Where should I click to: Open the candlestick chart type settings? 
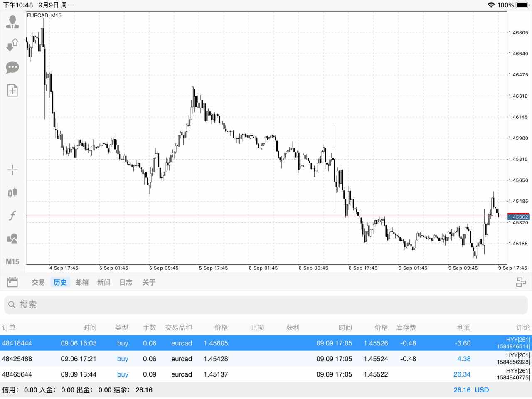tap(12, 192)
